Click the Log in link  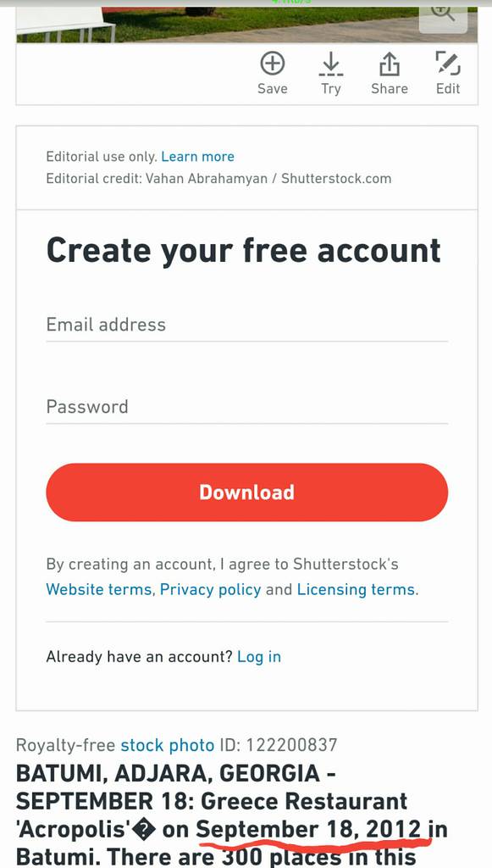coord(259,657)
